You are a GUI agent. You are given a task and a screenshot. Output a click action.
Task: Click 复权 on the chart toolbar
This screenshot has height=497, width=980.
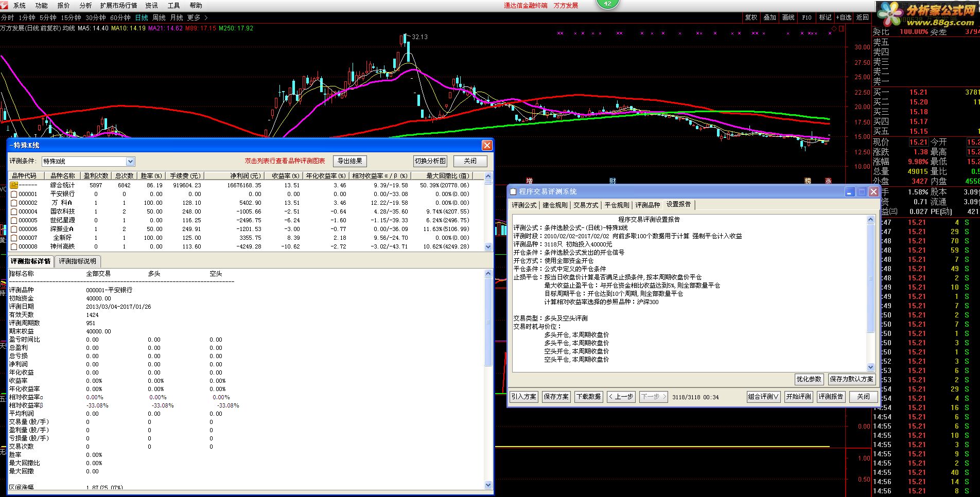point(751,17)
